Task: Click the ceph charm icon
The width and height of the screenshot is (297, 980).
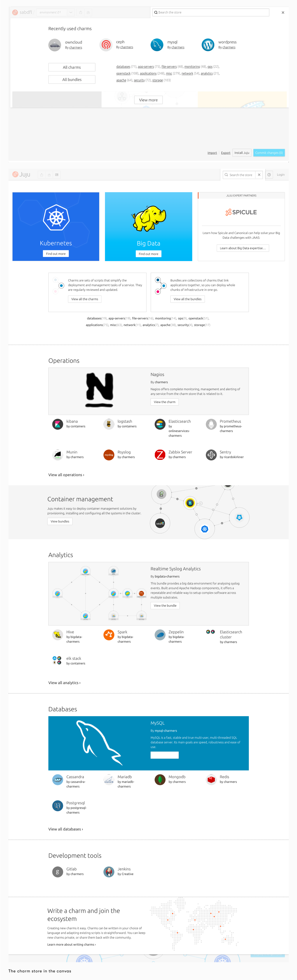Action: [x=106, y=45]
